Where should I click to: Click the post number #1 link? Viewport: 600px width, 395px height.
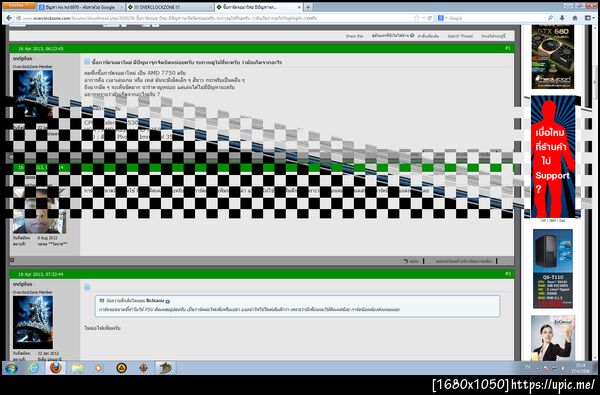click(x=507, y=48)
